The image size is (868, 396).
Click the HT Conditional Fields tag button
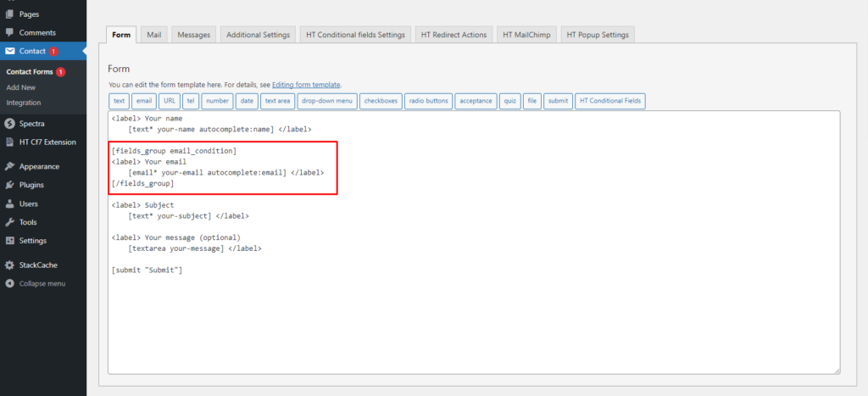609,101
